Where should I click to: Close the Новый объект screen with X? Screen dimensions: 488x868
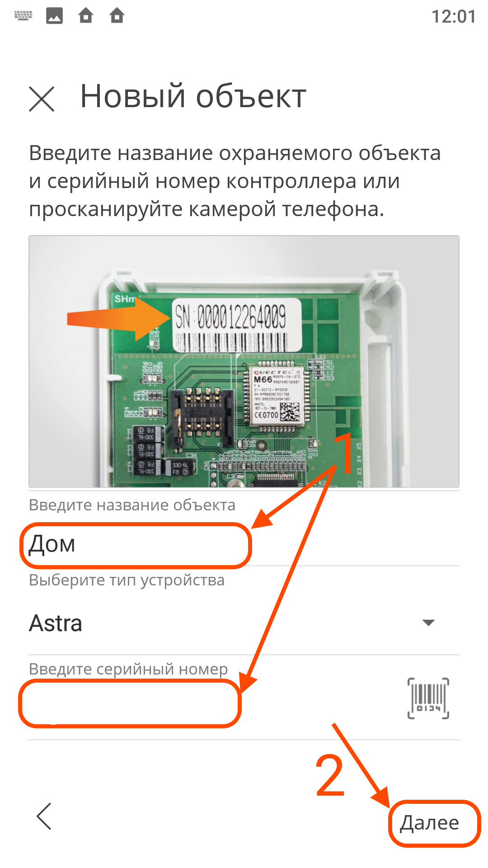(x=42, y=99)
